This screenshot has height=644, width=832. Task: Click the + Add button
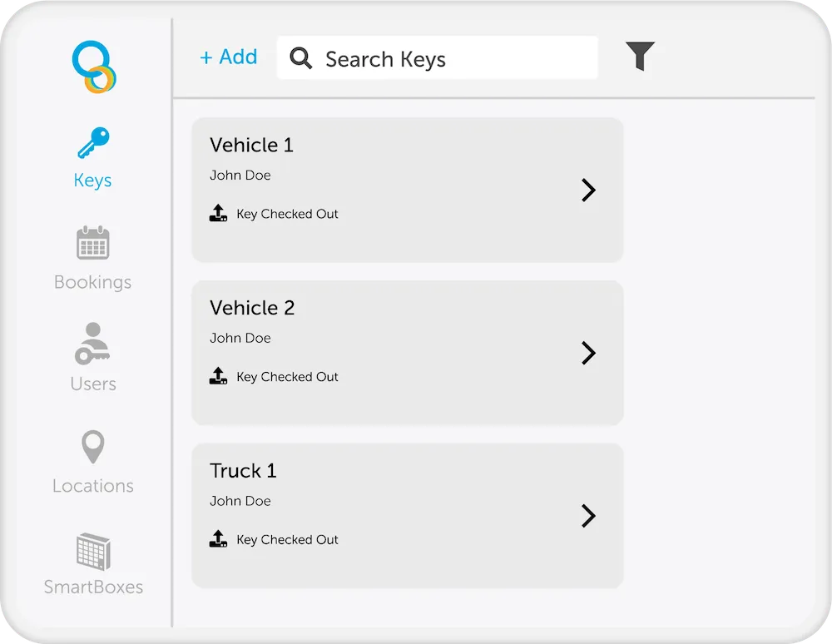[x=229, y=57]
